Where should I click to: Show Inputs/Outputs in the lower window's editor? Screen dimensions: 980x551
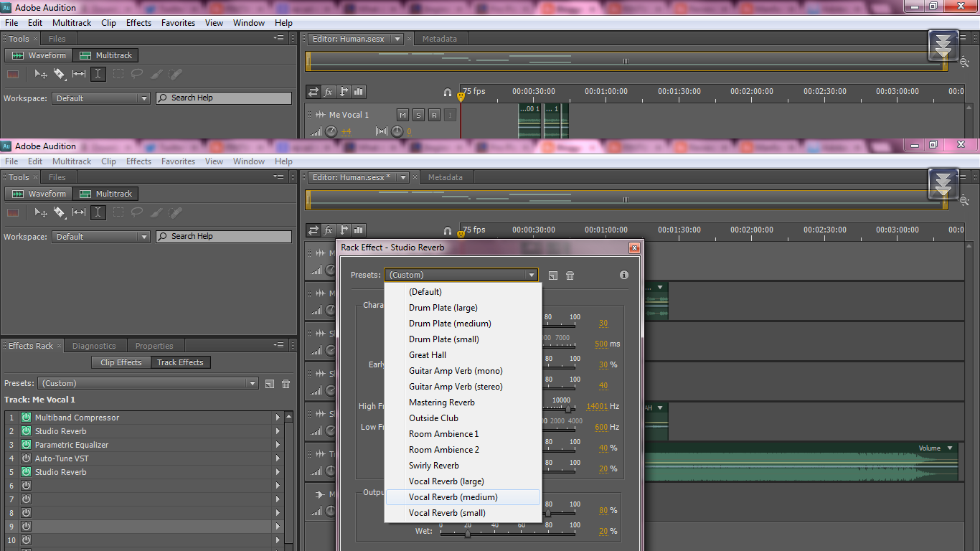pyautogui.click(x=314, y=230)
